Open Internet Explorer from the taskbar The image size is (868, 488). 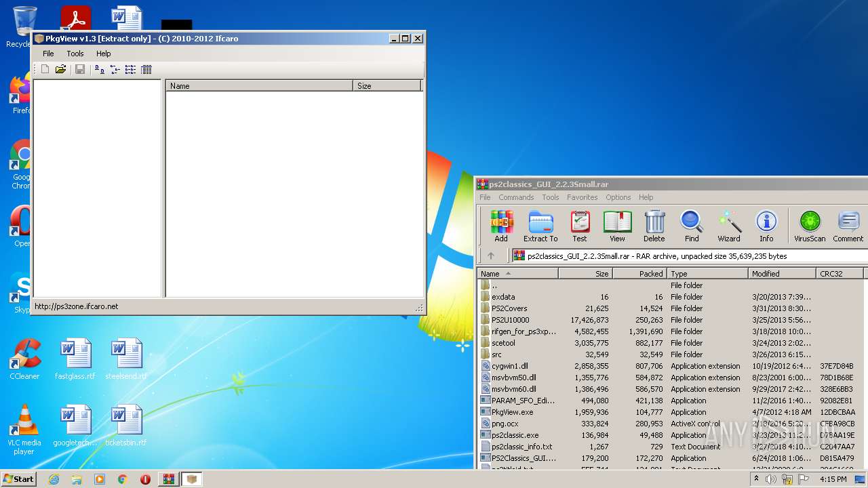pos(54,479)
